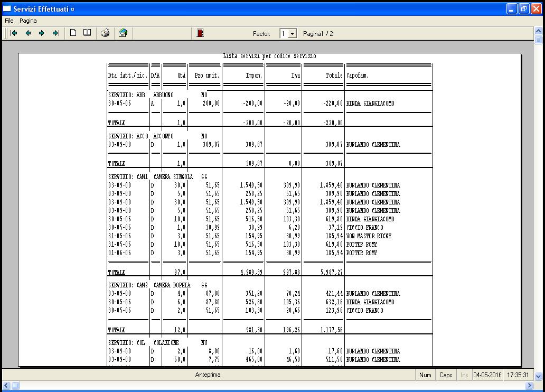Click the -220,00 total in ABB row
Viewport: 545px width, 392px height.
pos(333,104)
